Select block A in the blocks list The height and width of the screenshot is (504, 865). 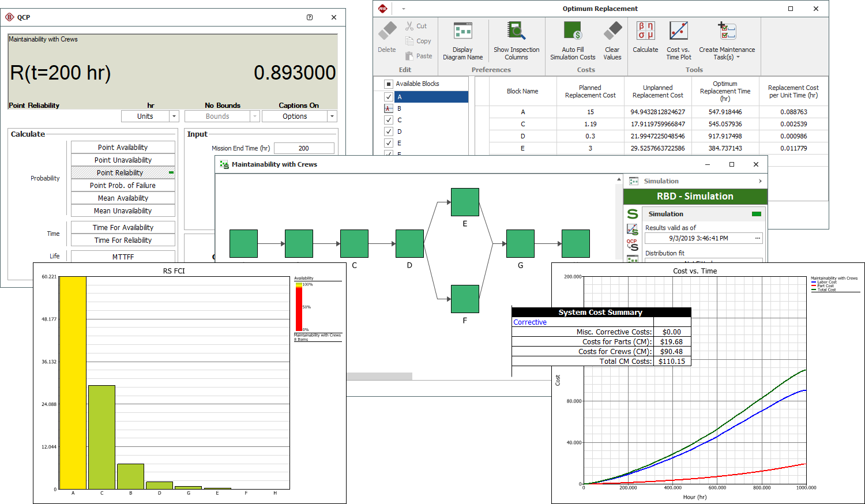431,97
